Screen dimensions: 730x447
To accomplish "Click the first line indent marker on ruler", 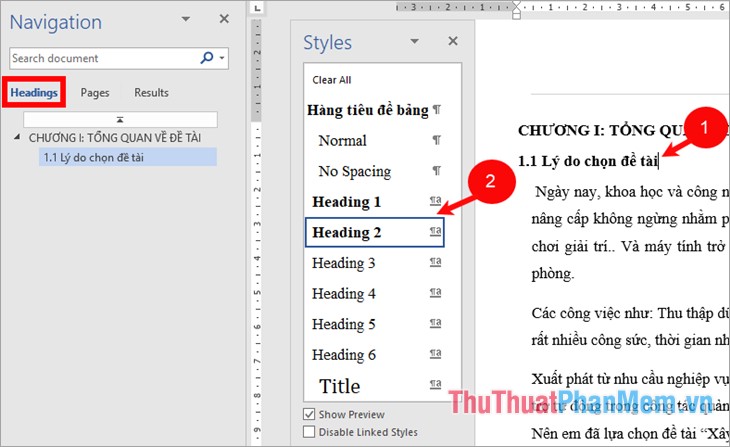I will click(516, 6).
